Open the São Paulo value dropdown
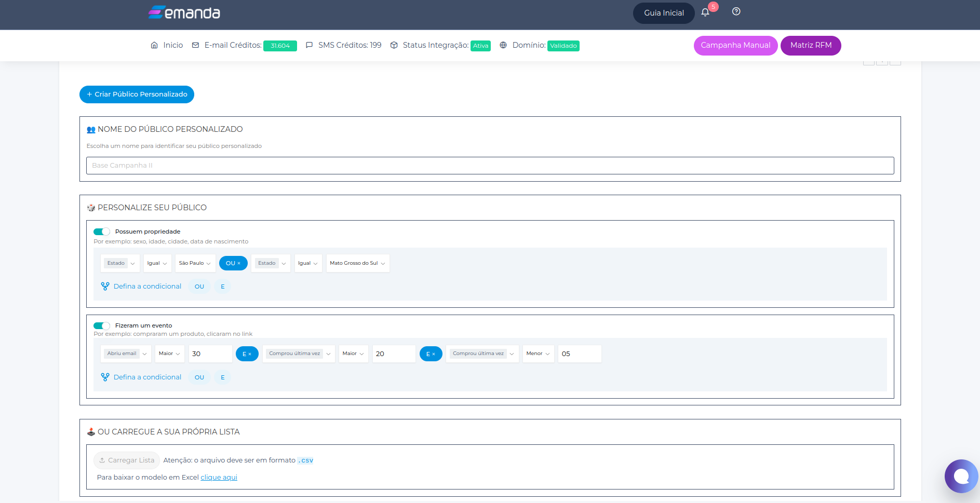The width and height of the screenshot is (980, 503). point(195,263)
